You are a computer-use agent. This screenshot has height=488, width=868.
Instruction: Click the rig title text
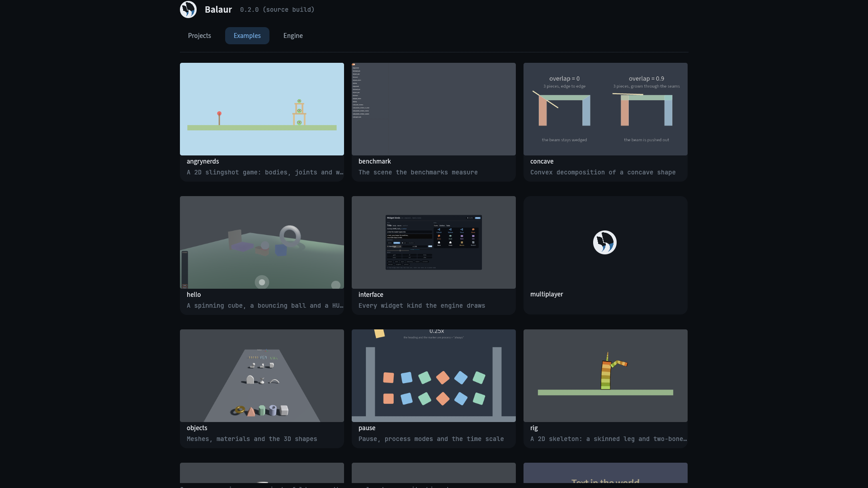coord(534,428)
